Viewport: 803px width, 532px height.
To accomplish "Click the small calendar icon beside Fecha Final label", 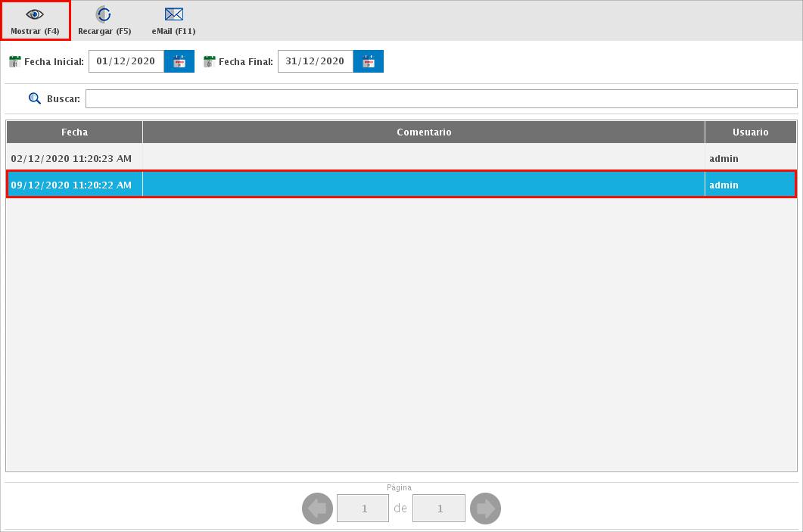I will (210, 61).
